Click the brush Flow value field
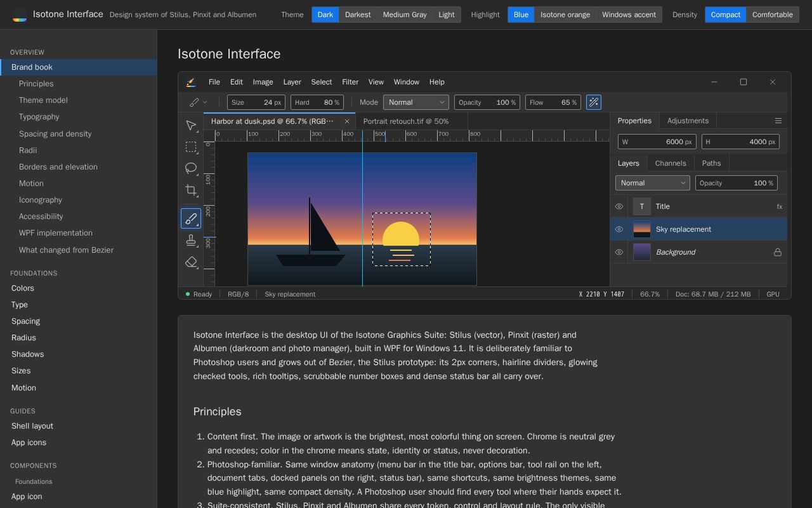This screenshot has width=812, height=508. [553, 102]
